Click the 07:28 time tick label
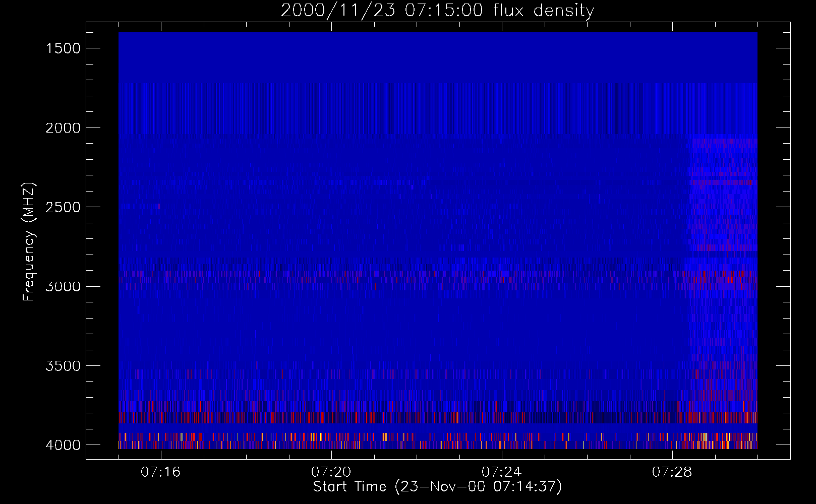 [672, 472]
